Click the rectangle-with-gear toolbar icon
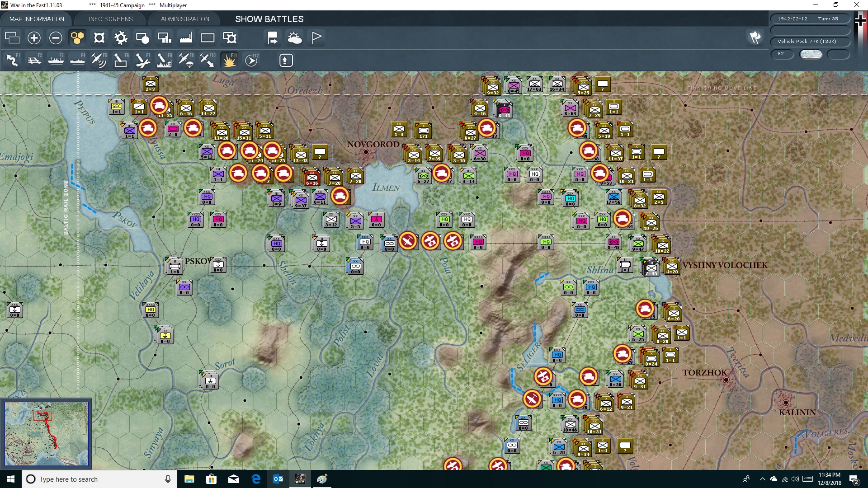The height and width of the screenshot is (488, 868). pyautogui.click(x=230, y=38)
